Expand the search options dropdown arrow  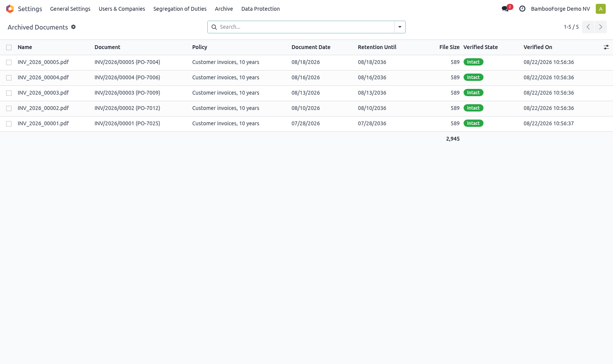[400, 27]
